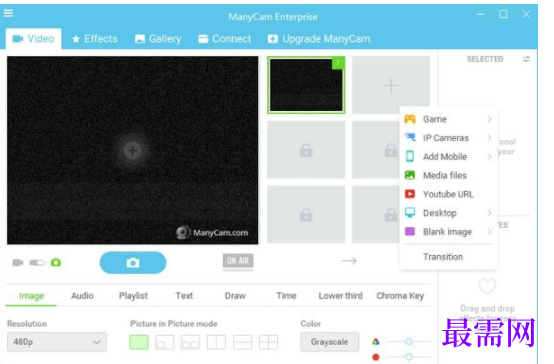554x364 pixels.
Task: Open SELECTED panel settings sliders icon
Action: [526, 59]
